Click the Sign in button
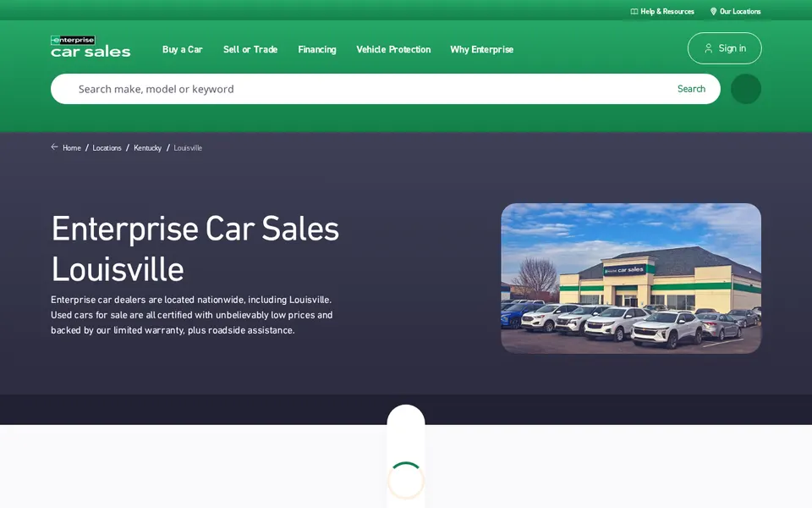The width and height of the screenshot is (812, 508). tap(725, 48)
